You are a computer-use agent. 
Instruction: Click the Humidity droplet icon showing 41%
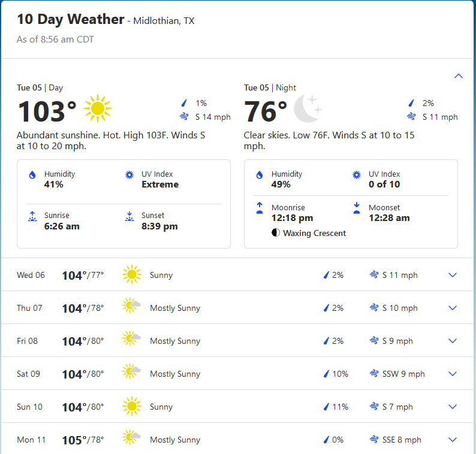click(x=32, y=175)
